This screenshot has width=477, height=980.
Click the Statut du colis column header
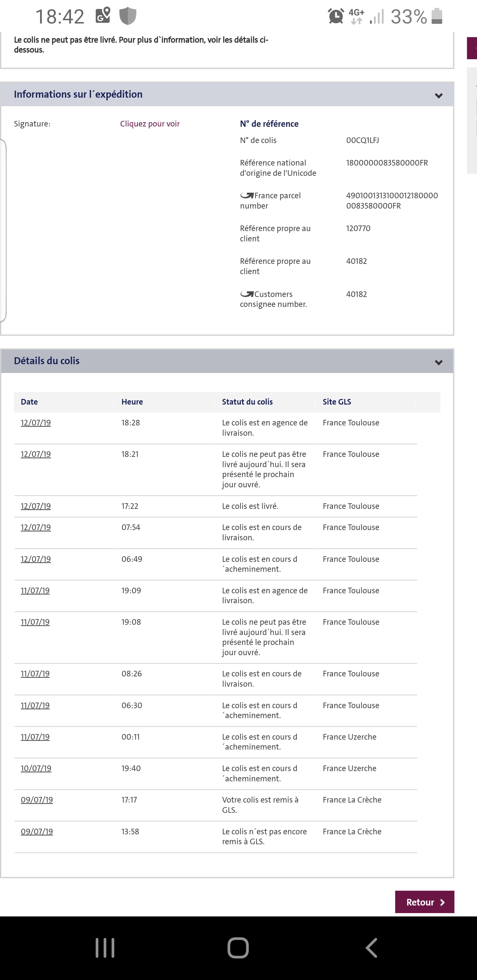[247, 402]
